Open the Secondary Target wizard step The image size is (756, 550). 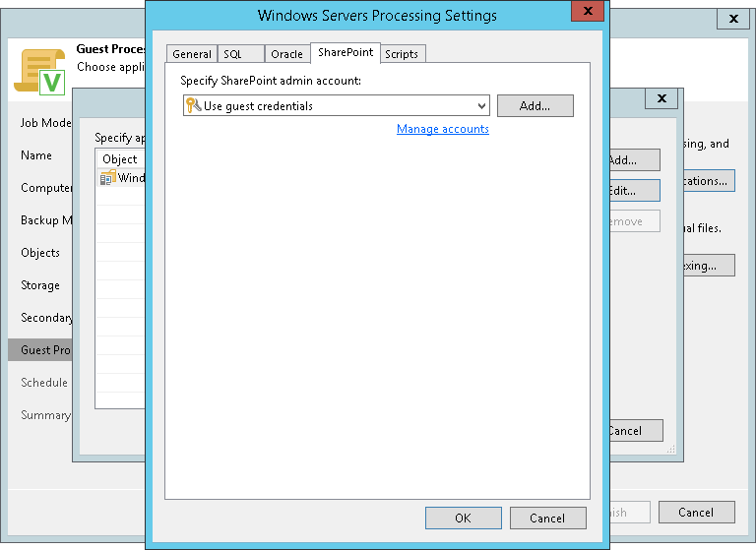click(x=46, y=317)
